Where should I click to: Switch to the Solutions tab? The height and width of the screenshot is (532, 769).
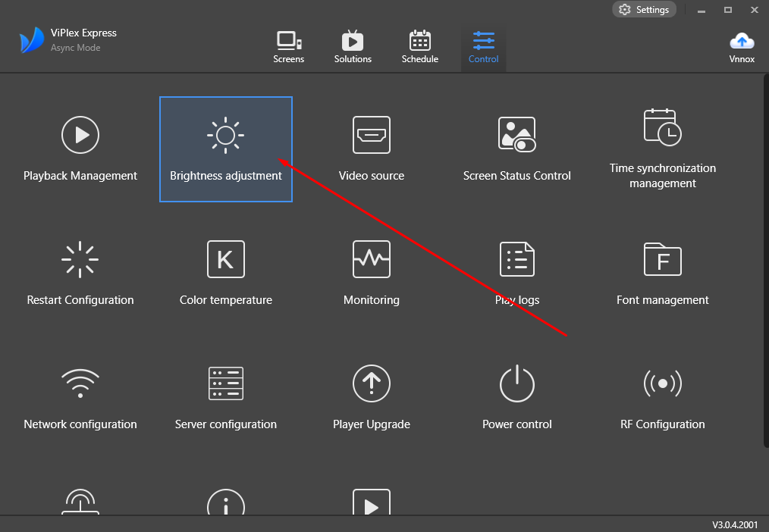tap(353, 48)
